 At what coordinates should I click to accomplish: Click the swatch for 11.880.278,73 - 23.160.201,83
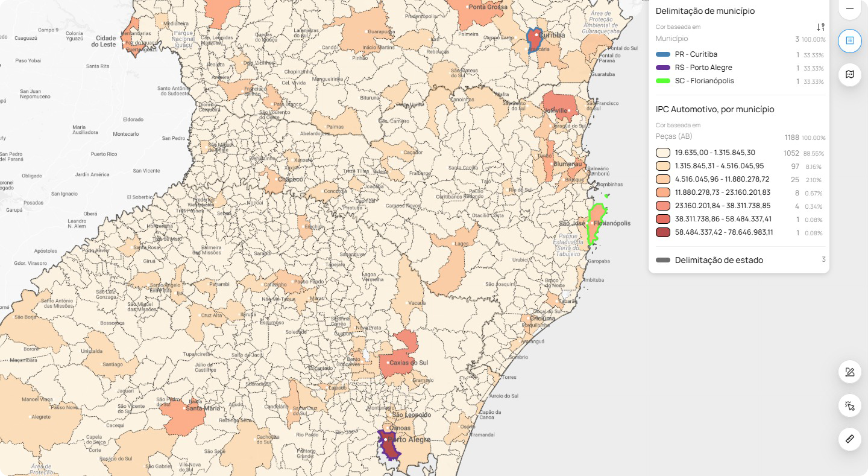click(663, 192)
